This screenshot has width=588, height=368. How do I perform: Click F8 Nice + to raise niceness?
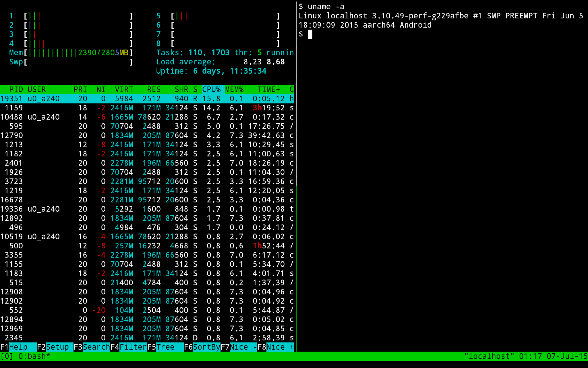pyautogui.click(x=276, y=347)
